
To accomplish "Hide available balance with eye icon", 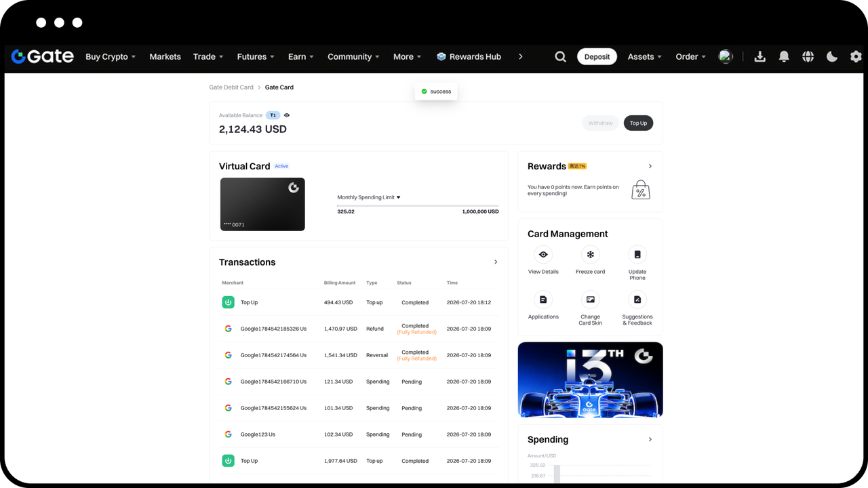I will [x=287, y=115].
